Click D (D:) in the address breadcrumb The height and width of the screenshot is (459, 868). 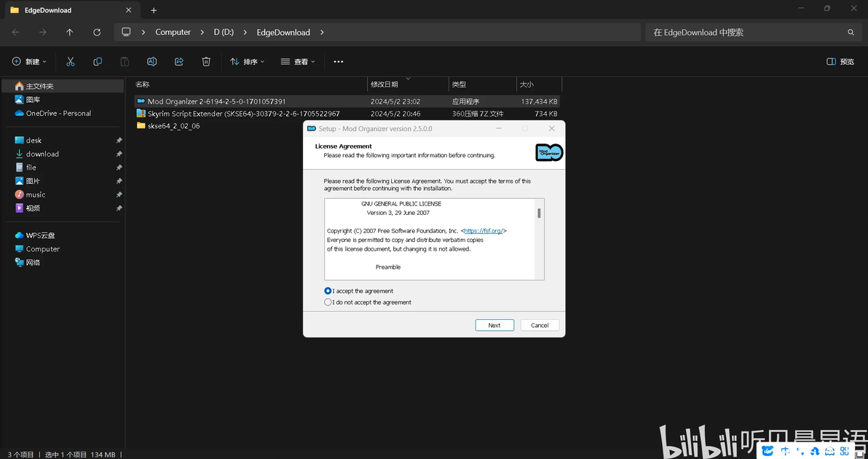pos(224,32)
